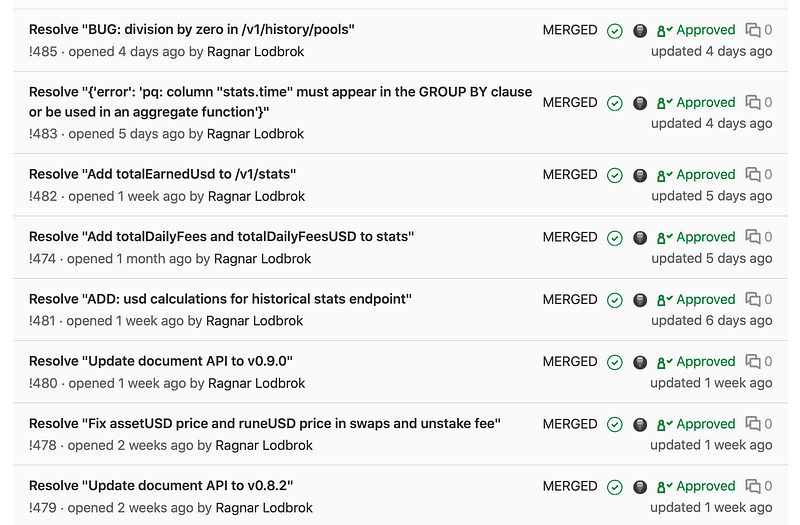
Task: Open "Fix assetUSD price and runeUSD" merge request
Action: [265, 423]
